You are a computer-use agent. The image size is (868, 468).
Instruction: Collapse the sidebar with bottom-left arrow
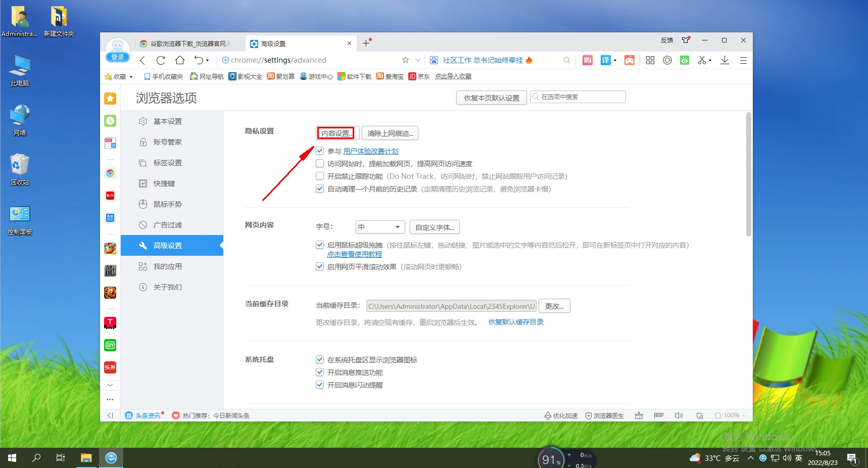point(110,415)
